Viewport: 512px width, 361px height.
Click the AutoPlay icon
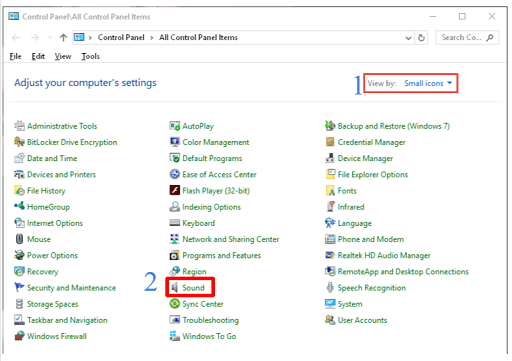point(175,126)
